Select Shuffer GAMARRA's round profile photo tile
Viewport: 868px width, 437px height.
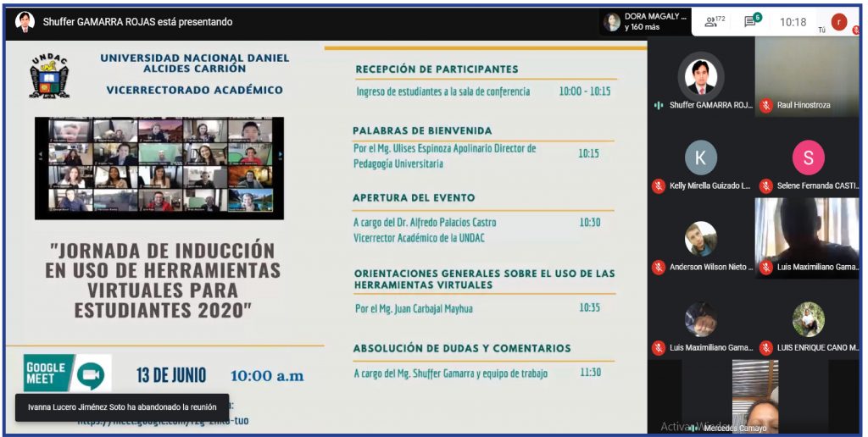click(x=701, y=76)
